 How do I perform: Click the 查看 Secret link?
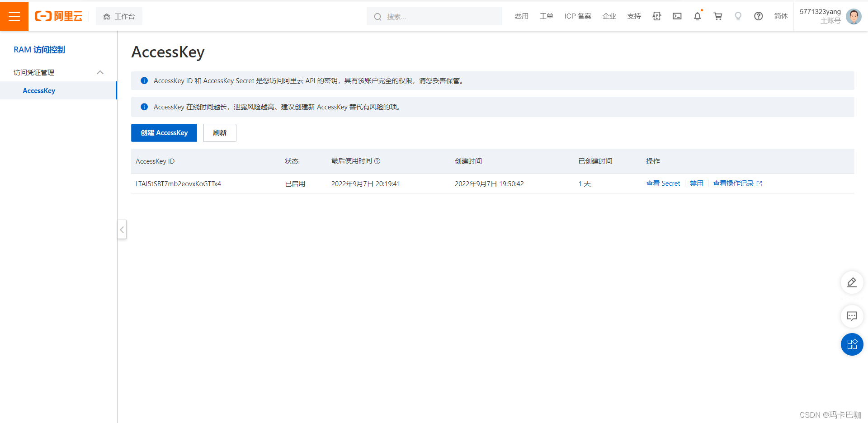coord(663,183)
